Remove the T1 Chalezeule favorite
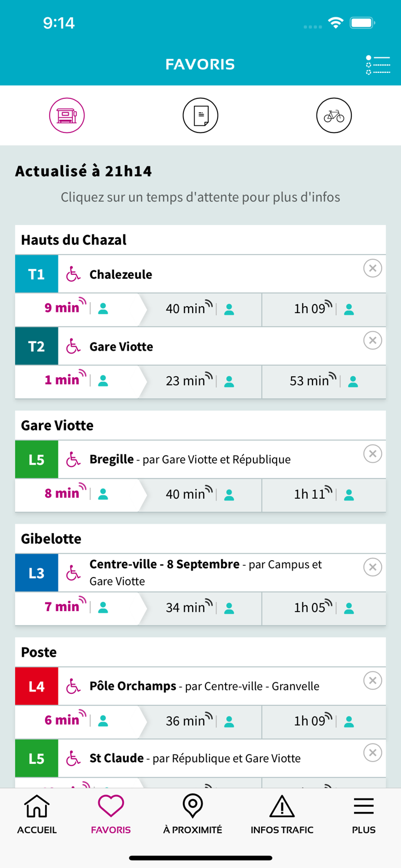Screen dimensions: 401x868 [x=373, y=268]
